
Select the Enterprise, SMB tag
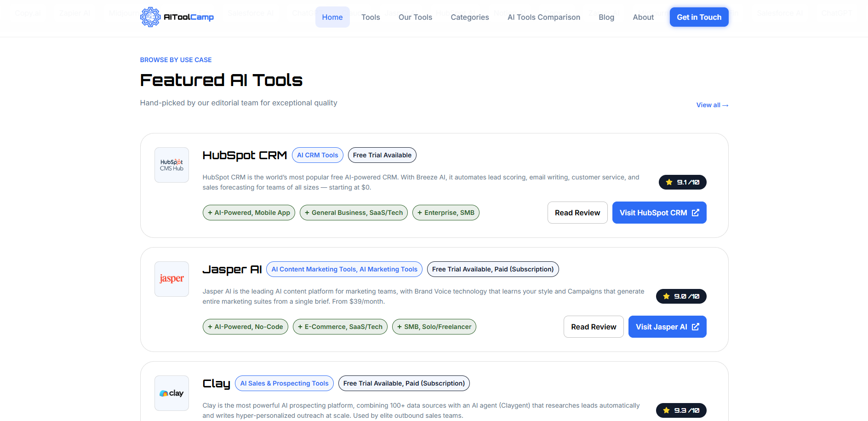pos(446,213)
